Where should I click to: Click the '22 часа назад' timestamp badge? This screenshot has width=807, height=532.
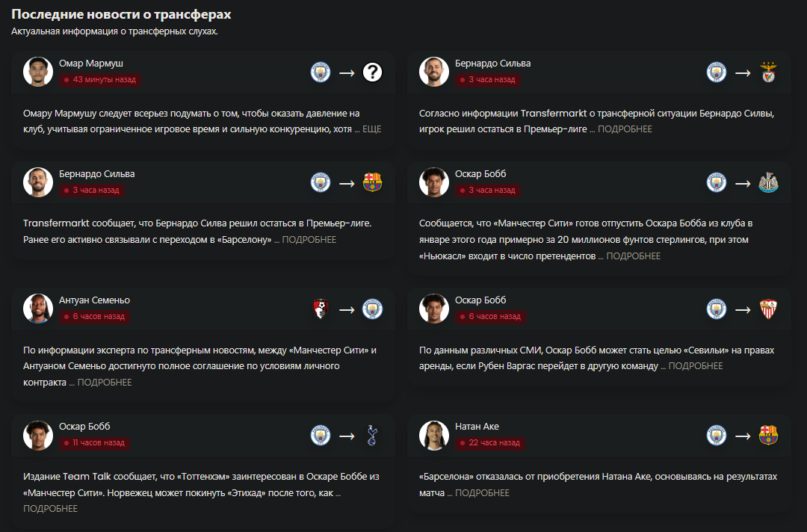(x=489, y=443)
